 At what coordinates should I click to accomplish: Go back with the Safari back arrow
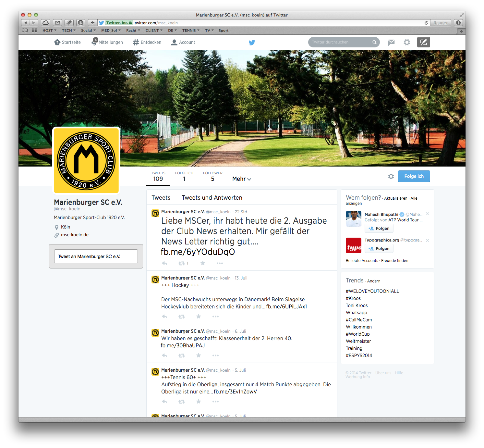point(25,23)
